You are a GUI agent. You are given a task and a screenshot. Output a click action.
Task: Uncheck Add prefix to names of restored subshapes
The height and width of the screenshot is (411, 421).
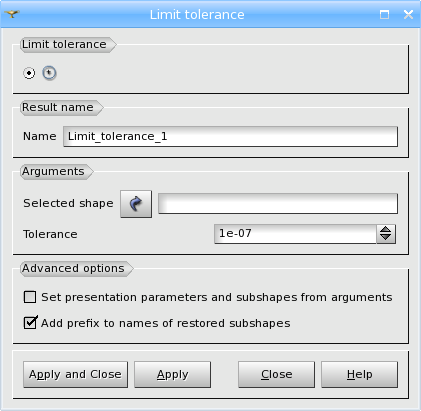pos(30,323)
